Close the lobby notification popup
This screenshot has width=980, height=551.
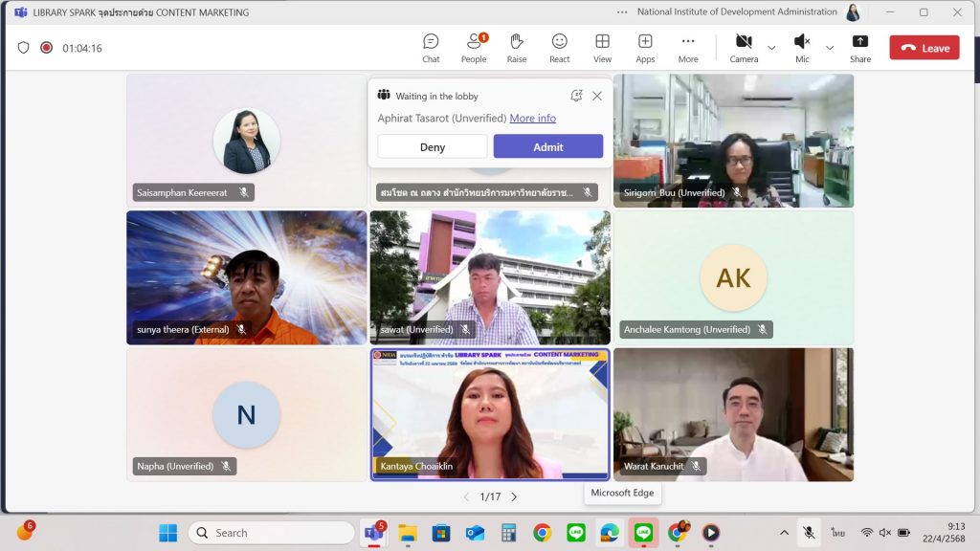coord(597,96)
